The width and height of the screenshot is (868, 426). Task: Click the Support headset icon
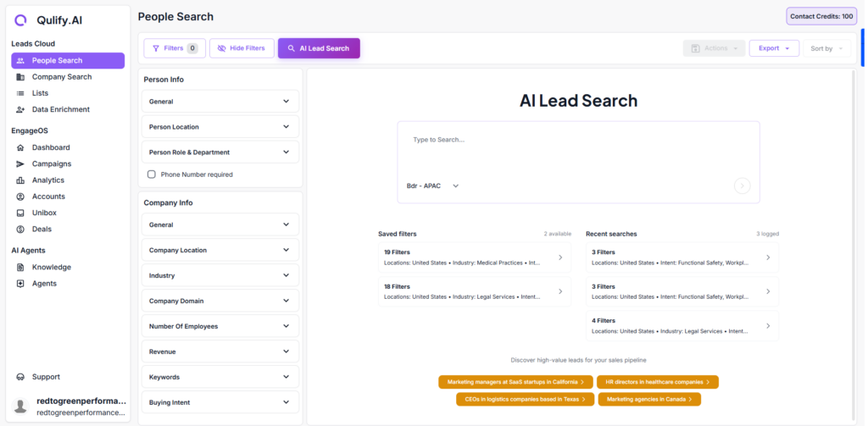[x=20, y=378]
